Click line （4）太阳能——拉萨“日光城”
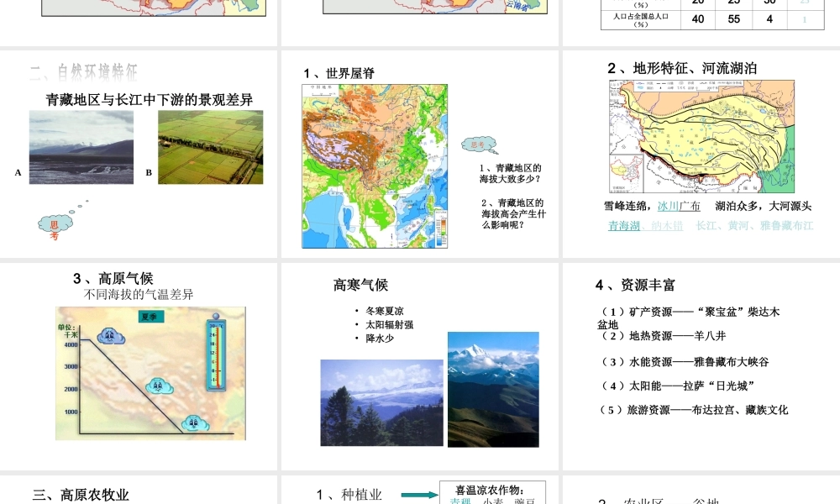 [x=676, y=386]
